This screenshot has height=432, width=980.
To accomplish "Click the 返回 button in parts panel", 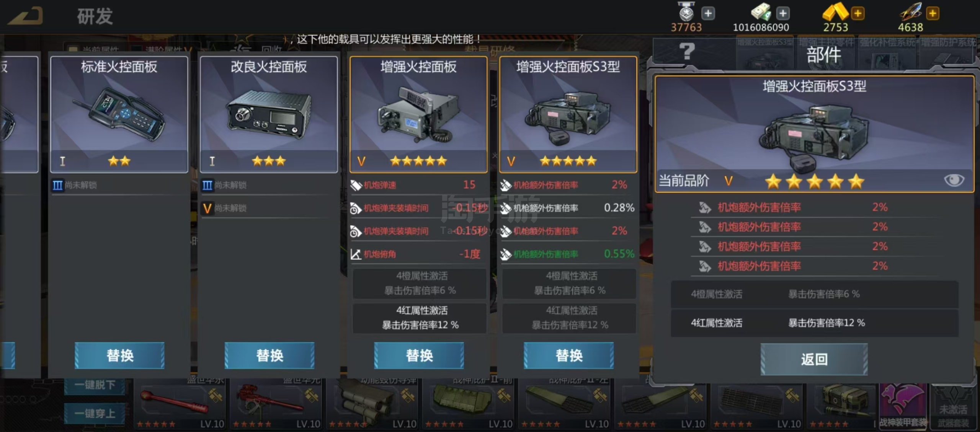I will 814,359.
